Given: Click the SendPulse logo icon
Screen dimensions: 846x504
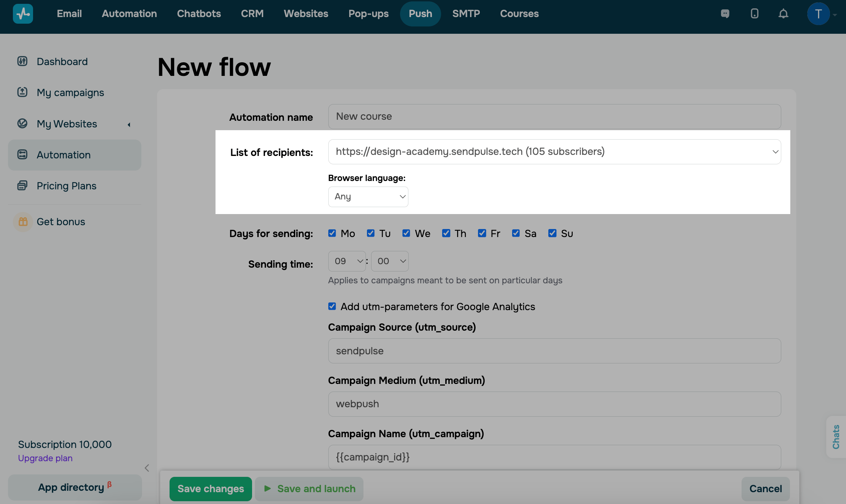Looking at the screenshot, I should coord(23,14).
